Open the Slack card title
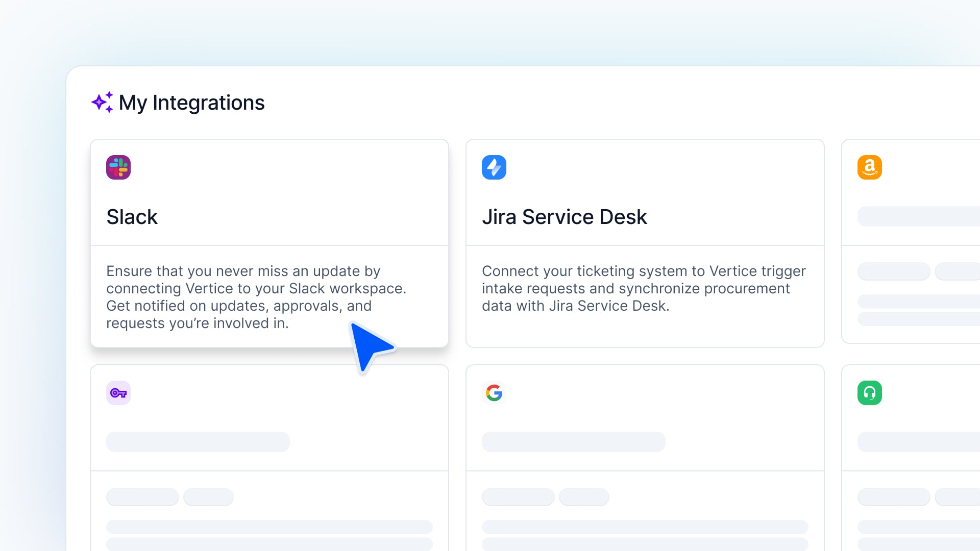980x551 pixels. click(x=132, y=217)
